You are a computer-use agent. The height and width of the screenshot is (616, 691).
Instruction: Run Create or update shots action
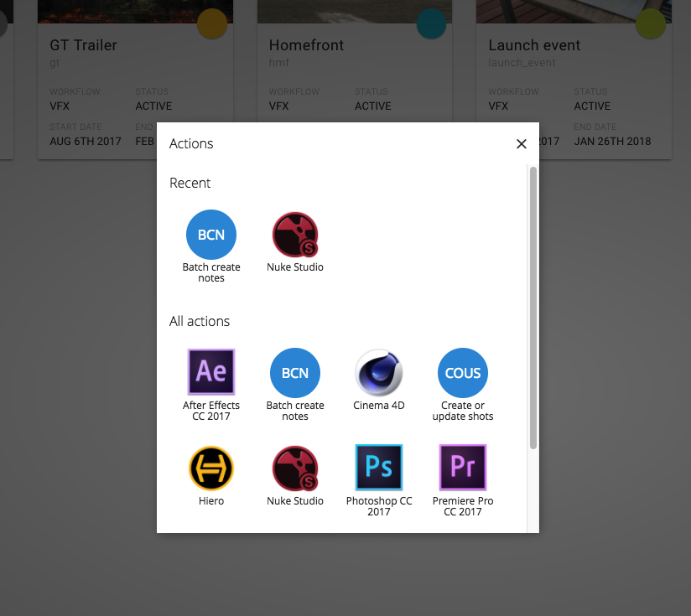click(x=463, y=385)
